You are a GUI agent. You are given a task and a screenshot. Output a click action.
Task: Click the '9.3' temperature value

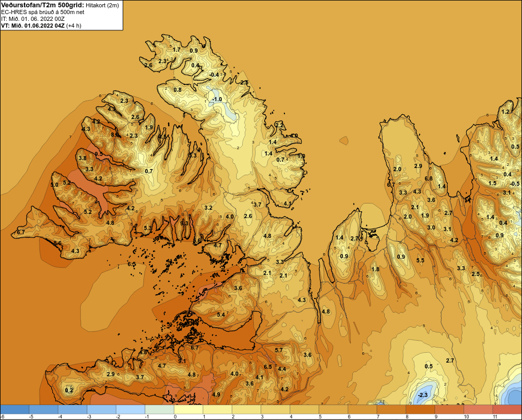[x=184, y=223]
